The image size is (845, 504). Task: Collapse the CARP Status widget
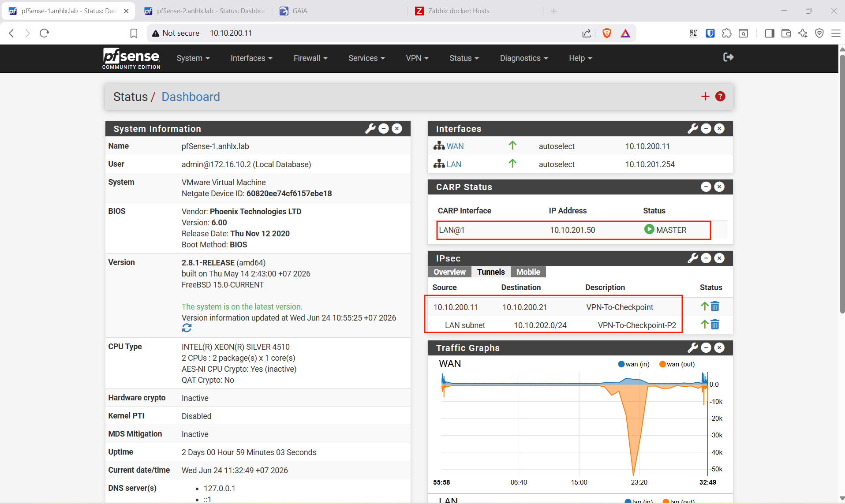tap(706, 187)
